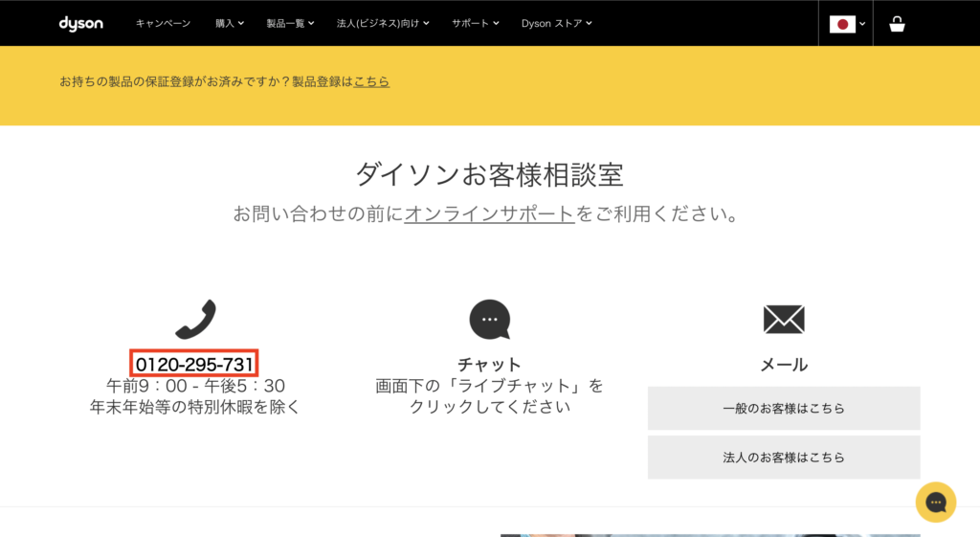Expand the country selector chevron
980x537 pixels.
[x=862, y=24]
